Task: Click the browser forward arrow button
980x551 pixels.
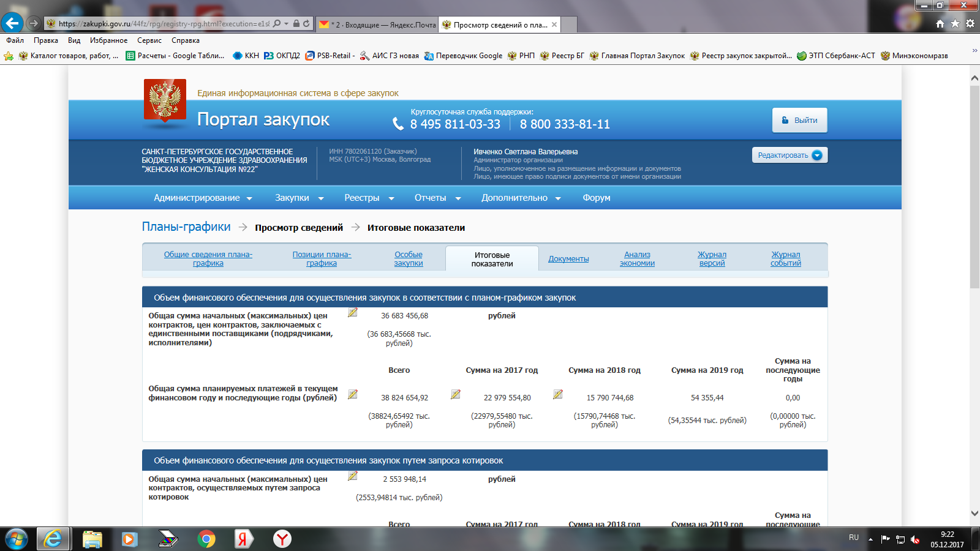Action: (x=34, y=23)
